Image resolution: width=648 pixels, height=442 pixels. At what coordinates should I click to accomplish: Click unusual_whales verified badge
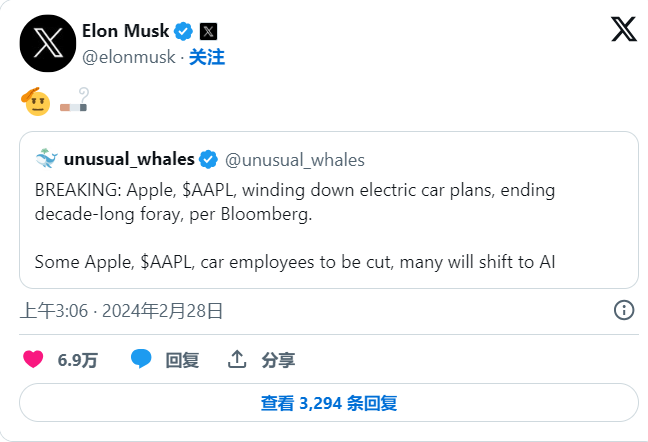pyautogui.click(x=208, y=159)
